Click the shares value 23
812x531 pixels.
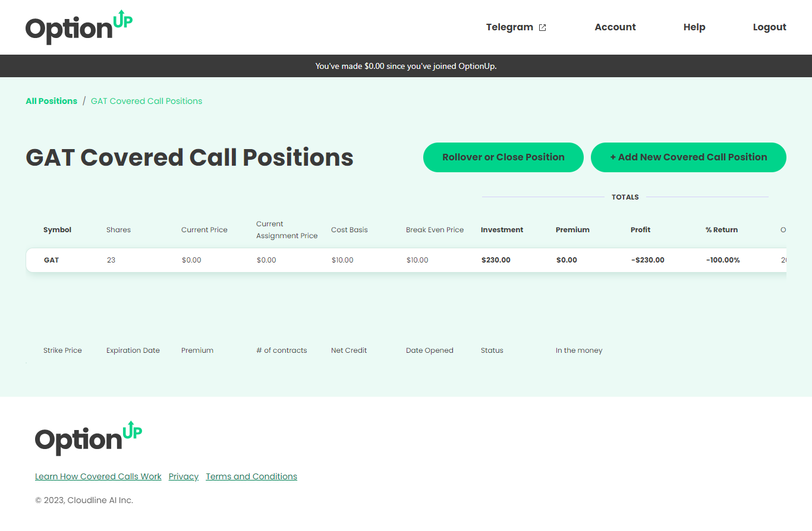point(111,260)
